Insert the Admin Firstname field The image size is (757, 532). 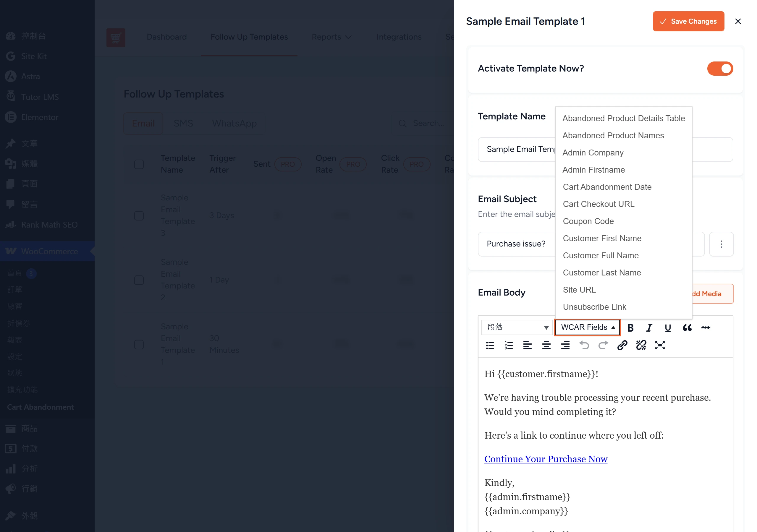[623, 170]
